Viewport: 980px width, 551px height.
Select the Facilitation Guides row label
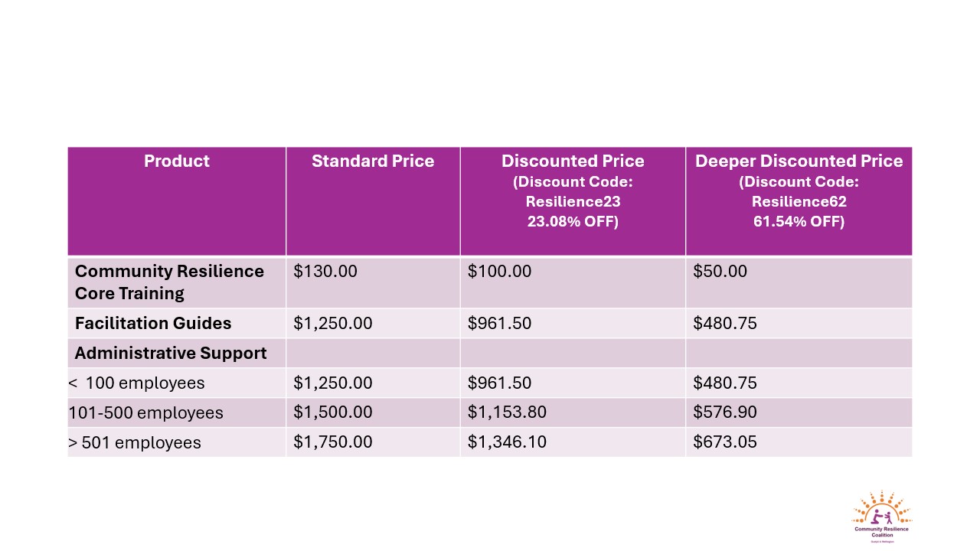pos(177,323)
